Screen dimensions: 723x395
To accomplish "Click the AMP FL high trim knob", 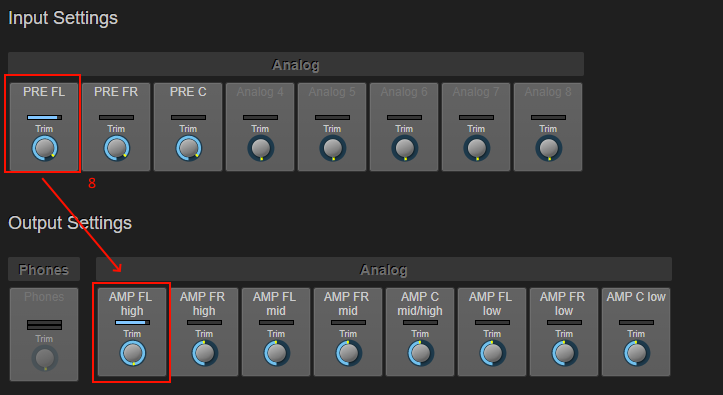I will 133,353.
